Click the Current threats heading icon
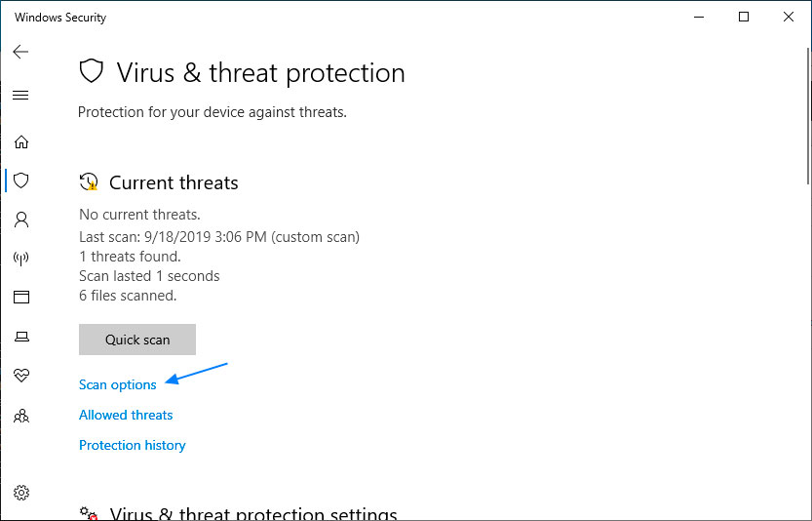 tap(89, 182)
